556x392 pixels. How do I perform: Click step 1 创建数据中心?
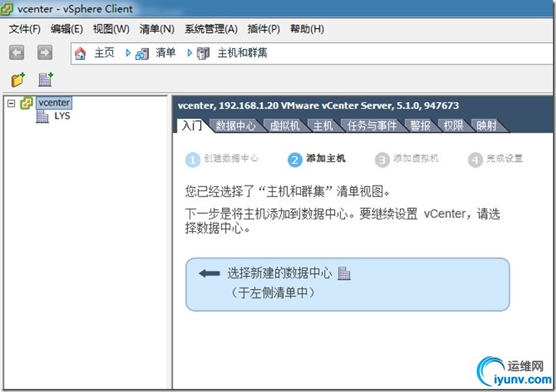(x=222, y=159)
